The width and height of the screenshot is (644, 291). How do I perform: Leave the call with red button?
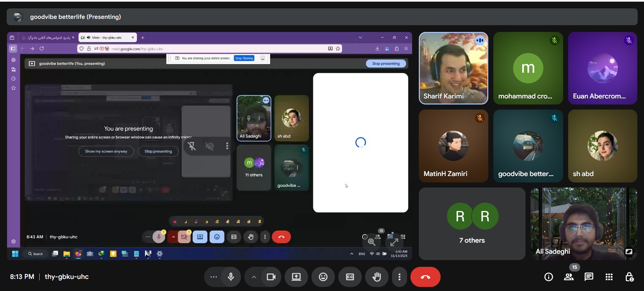tap(425, 277)
